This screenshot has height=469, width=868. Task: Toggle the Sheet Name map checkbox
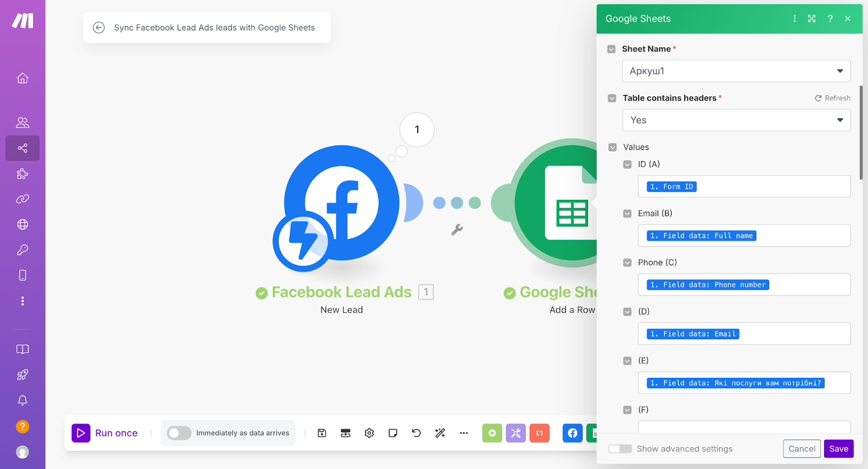(611, 49)
